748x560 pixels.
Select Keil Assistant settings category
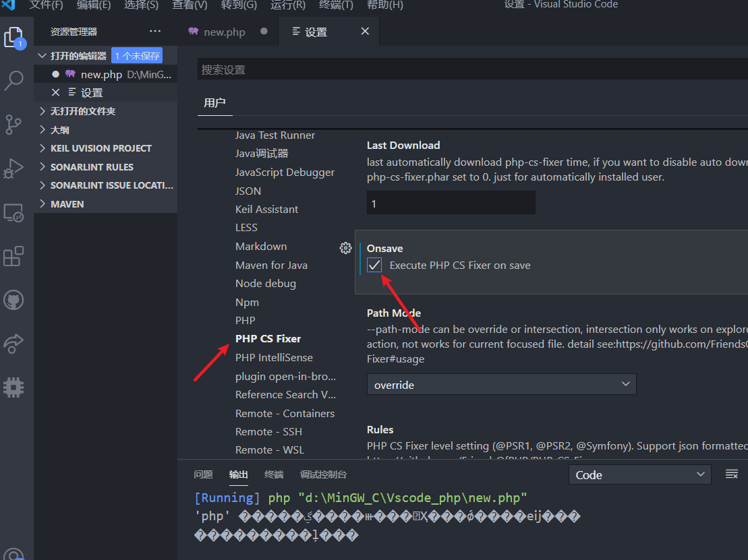click(x=266, y=209)
